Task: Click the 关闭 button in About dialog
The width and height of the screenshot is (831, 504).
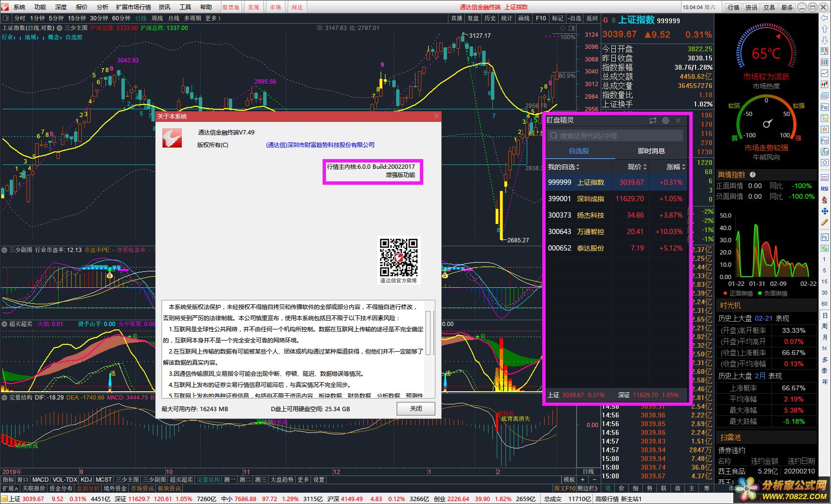Action: pyautogui.click(x=416, y=409)
